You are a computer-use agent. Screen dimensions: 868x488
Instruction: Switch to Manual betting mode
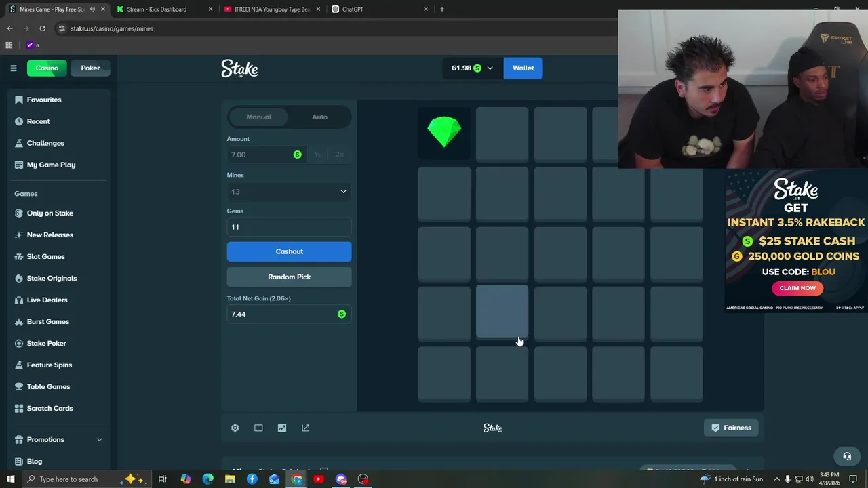coord(259,117)
